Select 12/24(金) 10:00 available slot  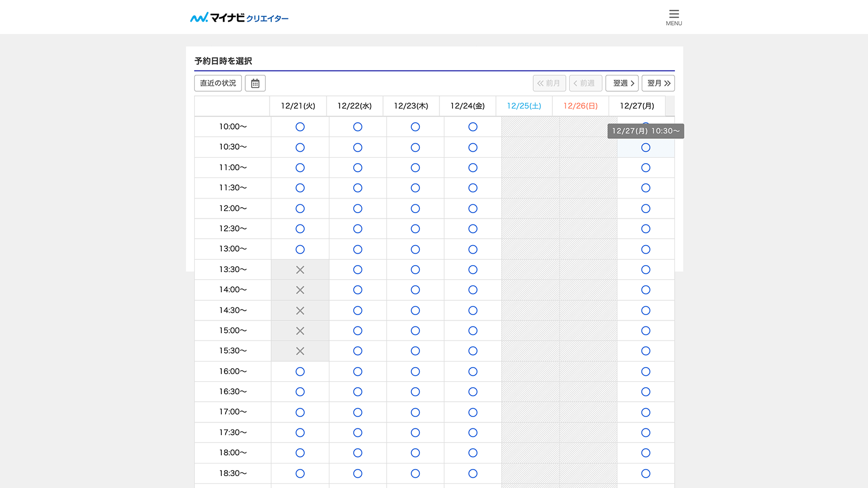pyautogui.click(x=473, y=127)
